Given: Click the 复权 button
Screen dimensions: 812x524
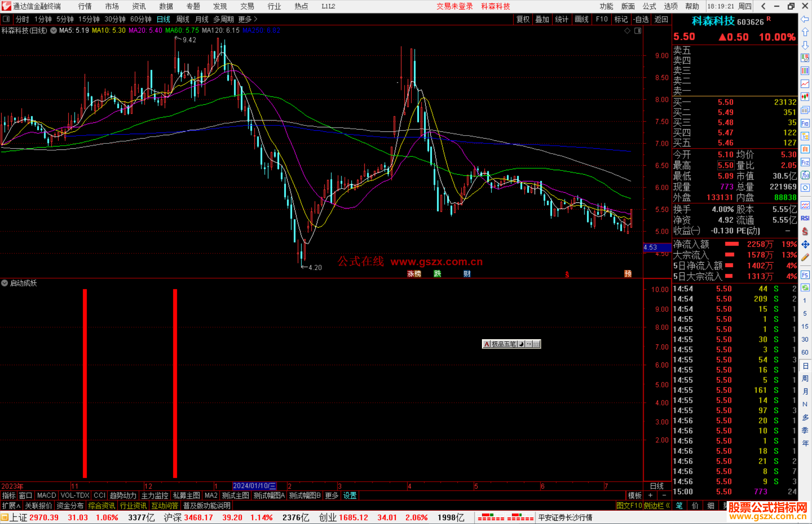Looking at the screenshot, I should click(x=523, y=19).
